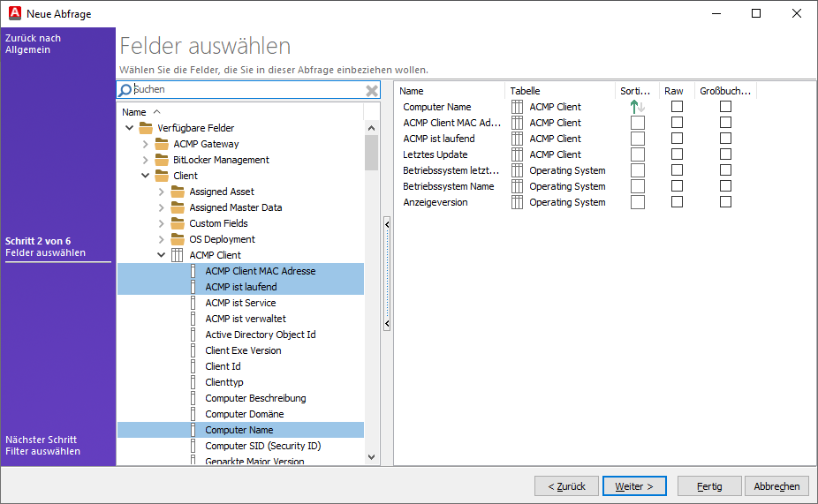Viewport: 818px width, 504px height.
Task: Click the Assigned Asset folder icon
Action: tap(178, 192)
